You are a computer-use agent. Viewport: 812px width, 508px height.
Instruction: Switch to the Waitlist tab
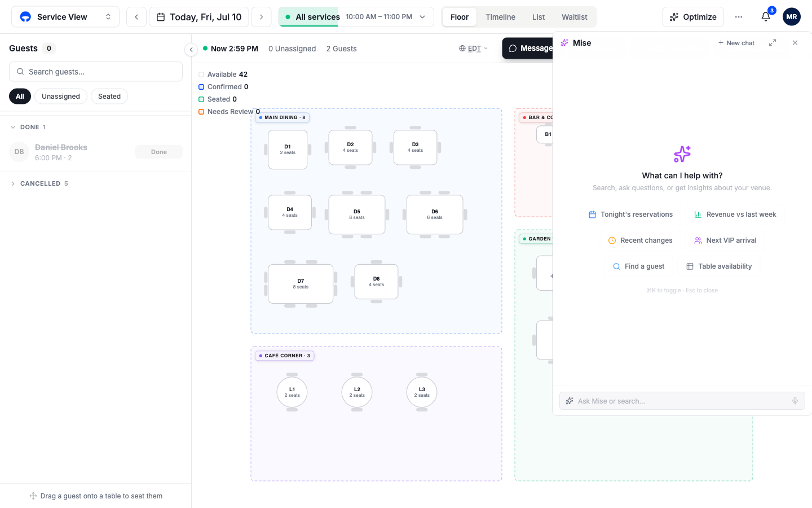point(575,17)
